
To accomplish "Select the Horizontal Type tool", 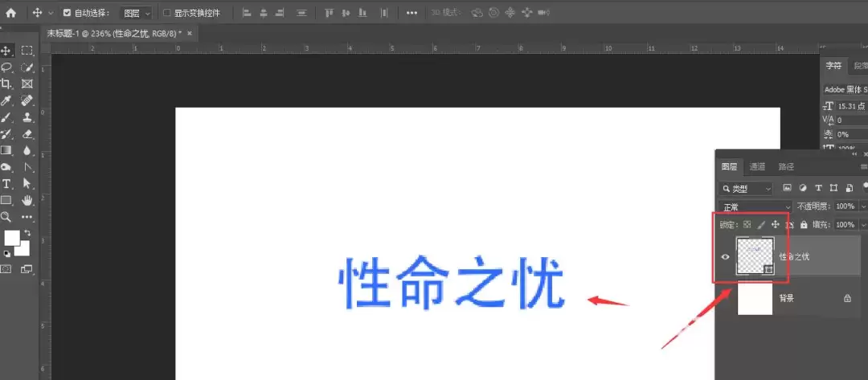I will 6,183.
